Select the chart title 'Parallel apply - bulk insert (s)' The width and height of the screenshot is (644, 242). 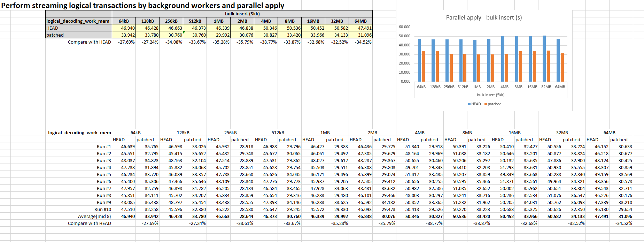coord(484,17)
